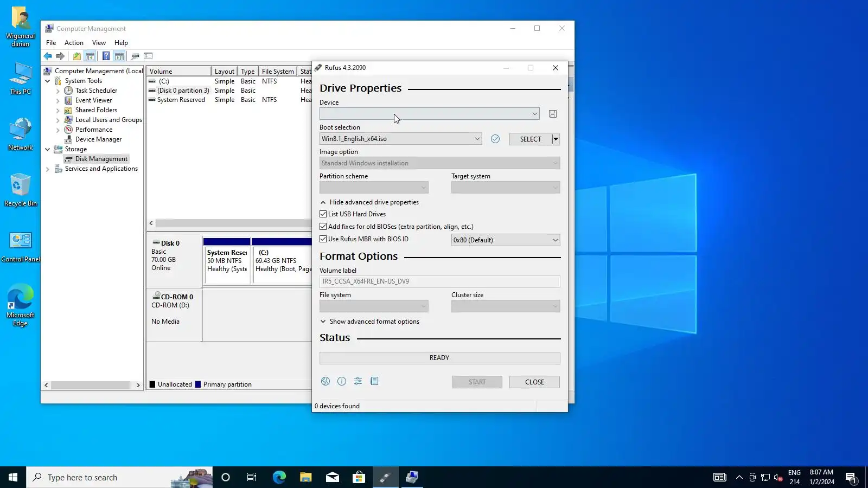Open Microsoft Store from the taskbar
Screen dimensions: 868x488
click(x=359, y=477)
